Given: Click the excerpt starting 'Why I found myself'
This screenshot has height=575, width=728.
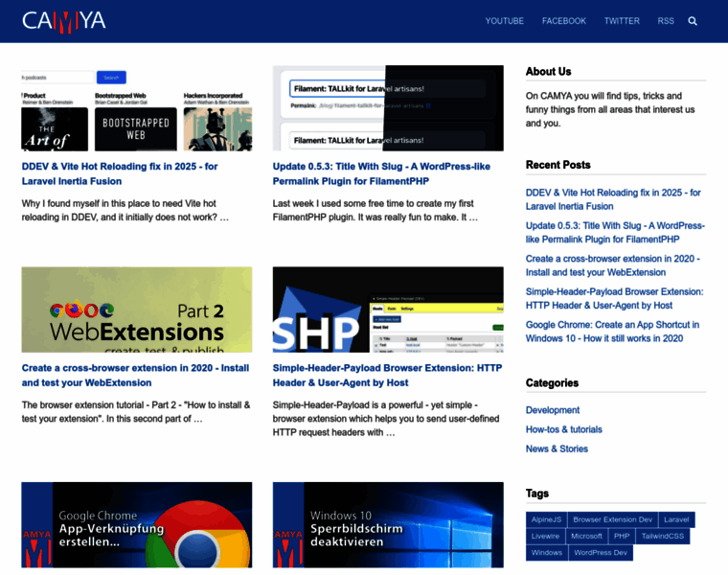Looking at the screenshot, I should coord(125,211).
